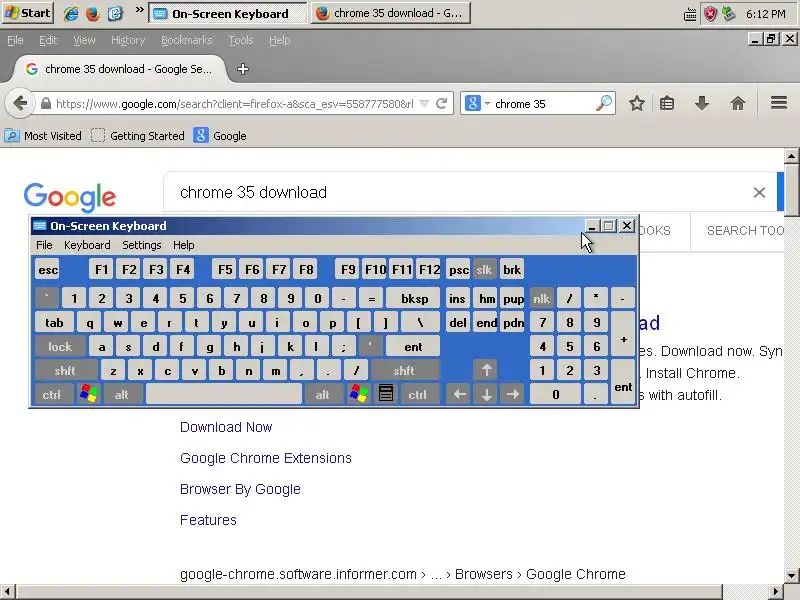The height and width of the screenshot is (600, 800).
Task: Open the On-Screen Keyboard Settings menu
Action: coord(142,245)
